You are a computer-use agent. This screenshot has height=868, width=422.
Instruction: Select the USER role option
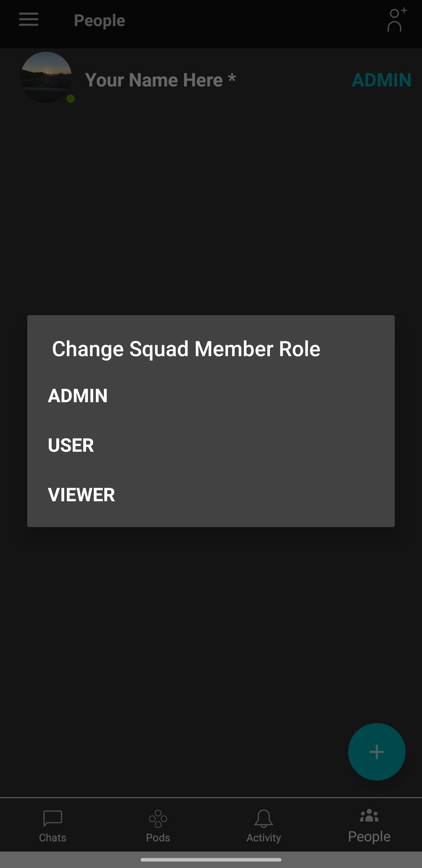pos(71,445)
